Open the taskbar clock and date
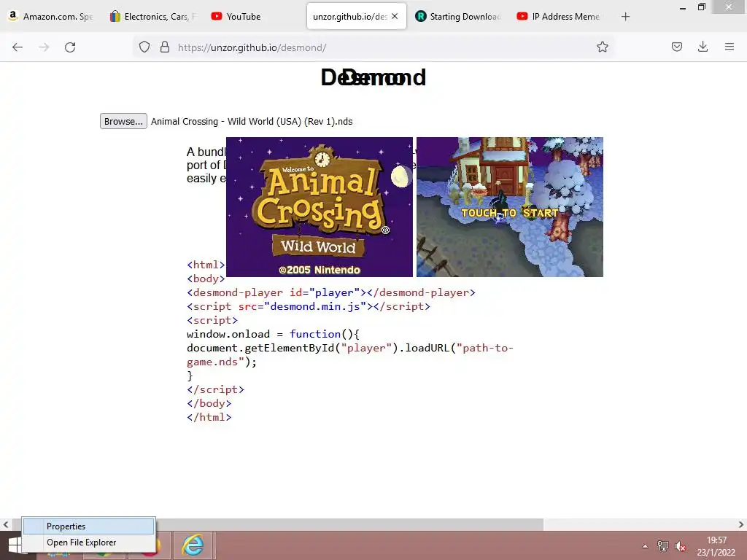This screenshot has width=747, height=560. (x=716, y=546)
